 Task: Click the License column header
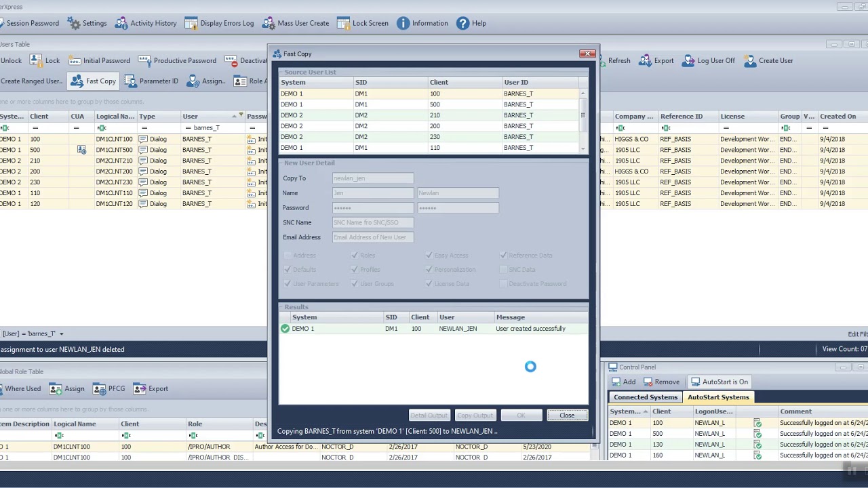point(748,116)
